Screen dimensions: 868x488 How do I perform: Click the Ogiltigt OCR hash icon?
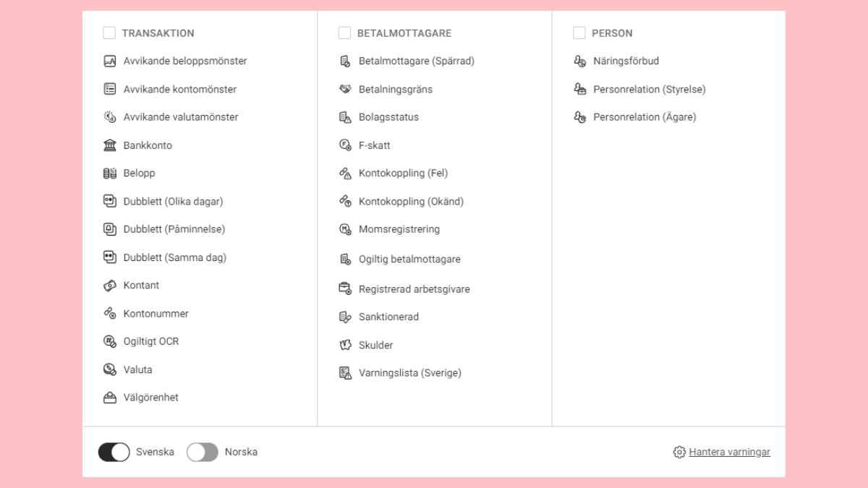[x=110, y=341]
